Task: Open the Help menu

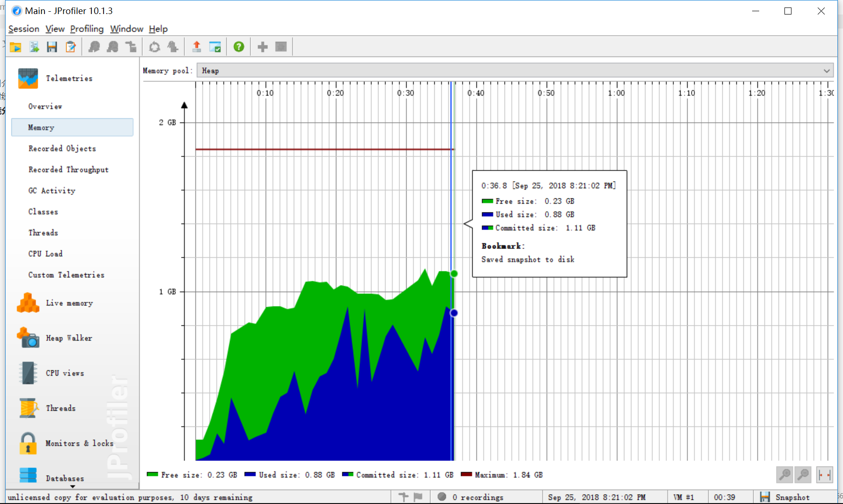Action: 158,29
